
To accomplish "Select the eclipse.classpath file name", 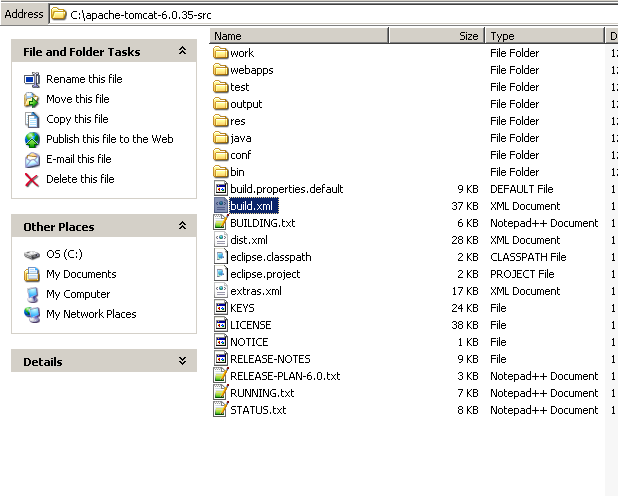I will [271, 257].
